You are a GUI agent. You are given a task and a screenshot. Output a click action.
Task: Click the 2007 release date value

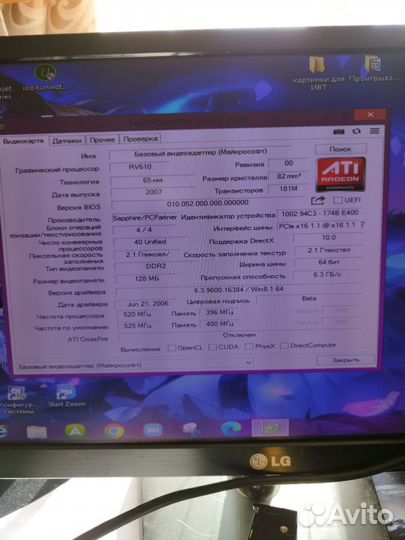point(153,192)
